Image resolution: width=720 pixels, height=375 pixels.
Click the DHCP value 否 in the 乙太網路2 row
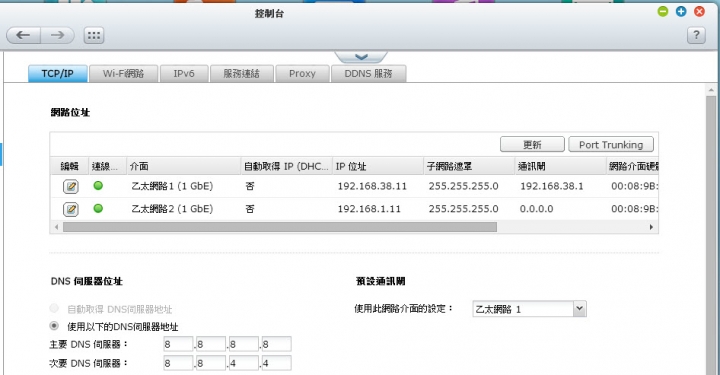pos(250,209)
